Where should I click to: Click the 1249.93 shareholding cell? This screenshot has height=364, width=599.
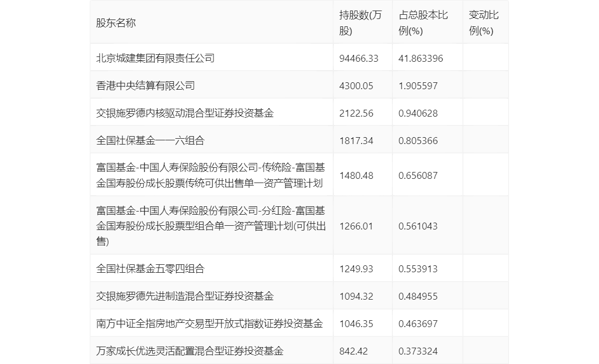pos(356,269)
